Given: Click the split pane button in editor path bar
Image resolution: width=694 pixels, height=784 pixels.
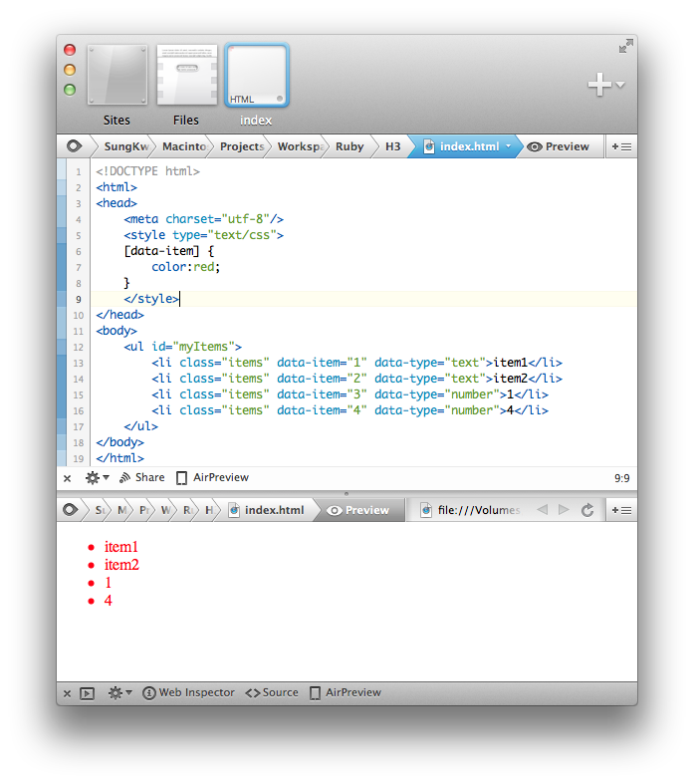Looking at the screenshot, I should coord(621,146).
